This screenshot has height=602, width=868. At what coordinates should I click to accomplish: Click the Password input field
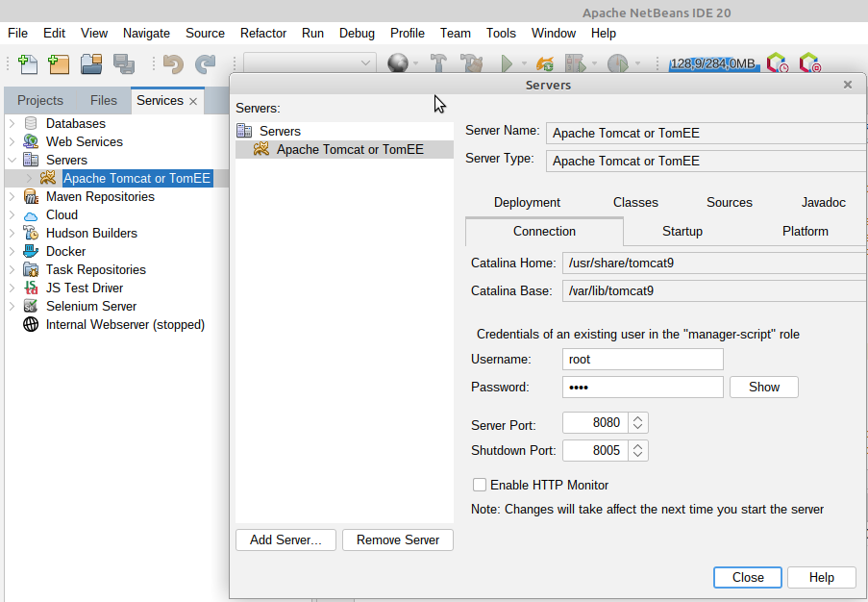(643, 388)
